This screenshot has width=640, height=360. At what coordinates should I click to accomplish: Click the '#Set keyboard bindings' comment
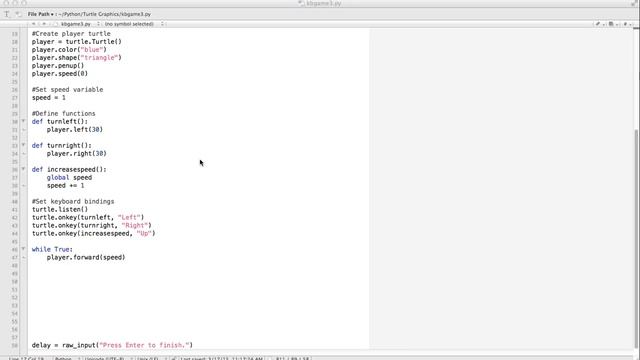click(73, 201)
